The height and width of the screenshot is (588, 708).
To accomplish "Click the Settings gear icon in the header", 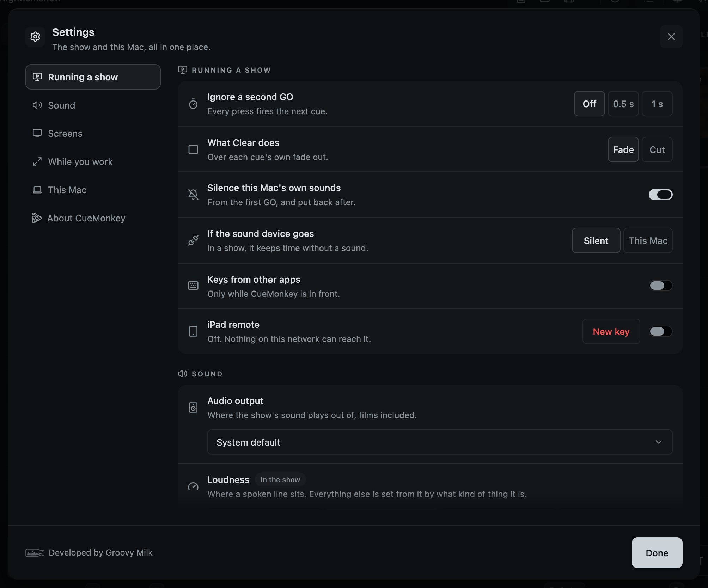I will coord(35,37).
